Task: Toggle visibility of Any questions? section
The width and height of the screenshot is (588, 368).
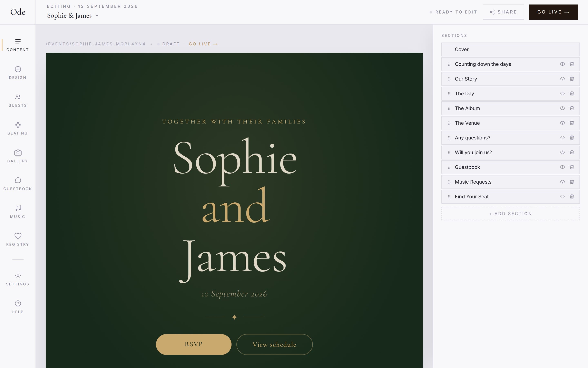Action: [x=562, y=138]
